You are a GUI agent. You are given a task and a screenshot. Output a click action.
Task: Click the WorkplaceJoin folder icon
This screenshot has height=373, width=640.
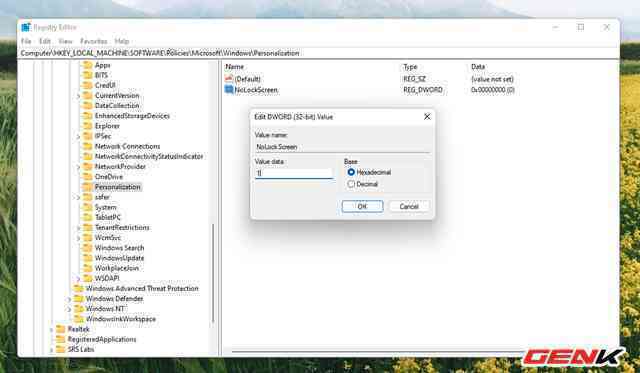point(87,268)
